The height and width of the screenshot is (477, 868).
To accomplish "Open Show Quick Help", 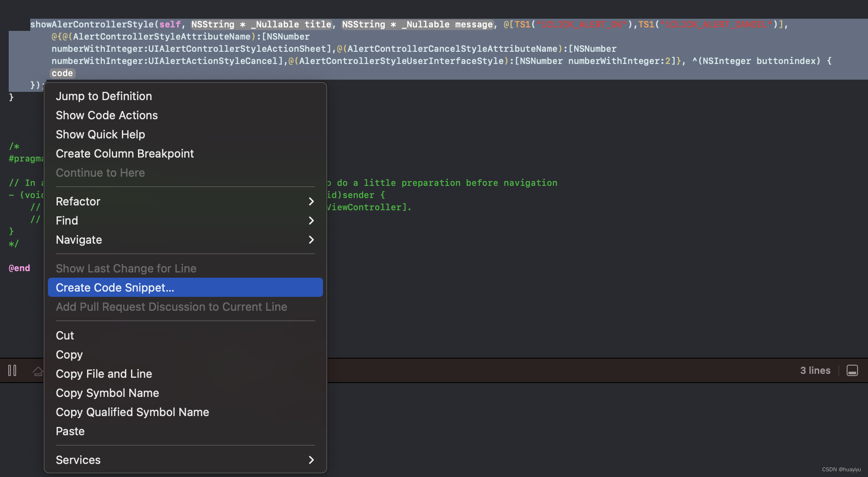I will pyautogui.click(x=100, y=134).
